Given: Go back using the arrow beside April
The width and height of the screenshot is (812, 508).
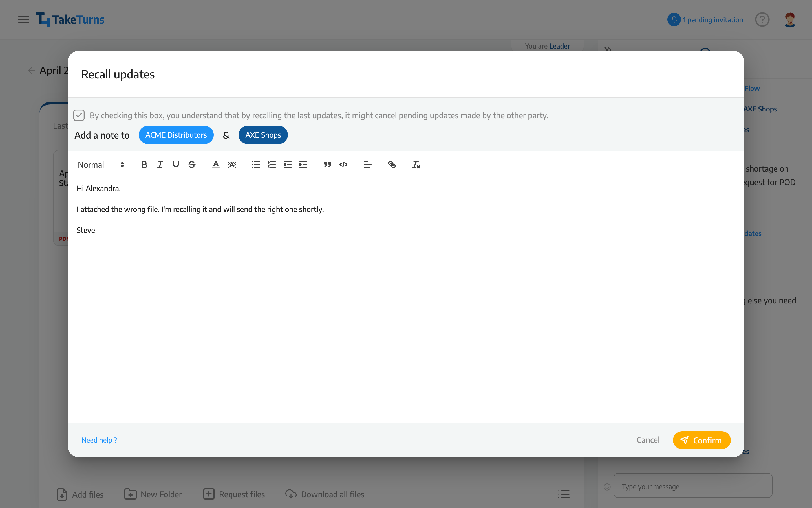Looking at the screenshot, I should pyautogui.click(x=31, y=71).
